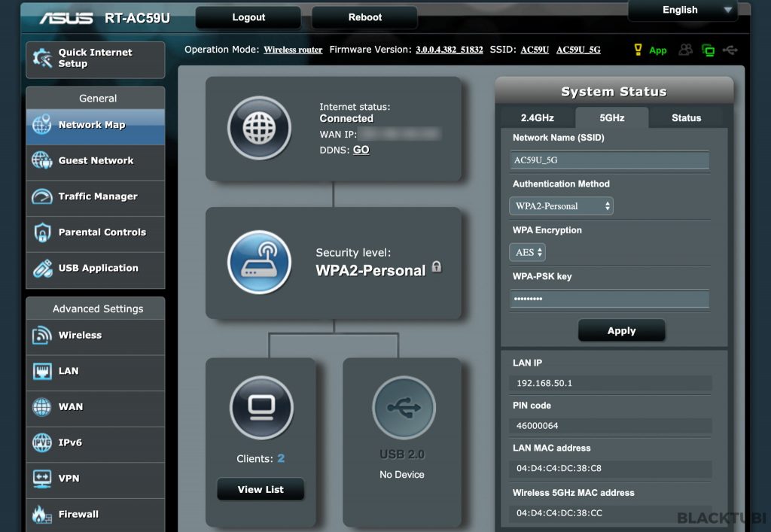Click the Parental Controls shield icon
The image size is (771, 532).
coord(42,233)
